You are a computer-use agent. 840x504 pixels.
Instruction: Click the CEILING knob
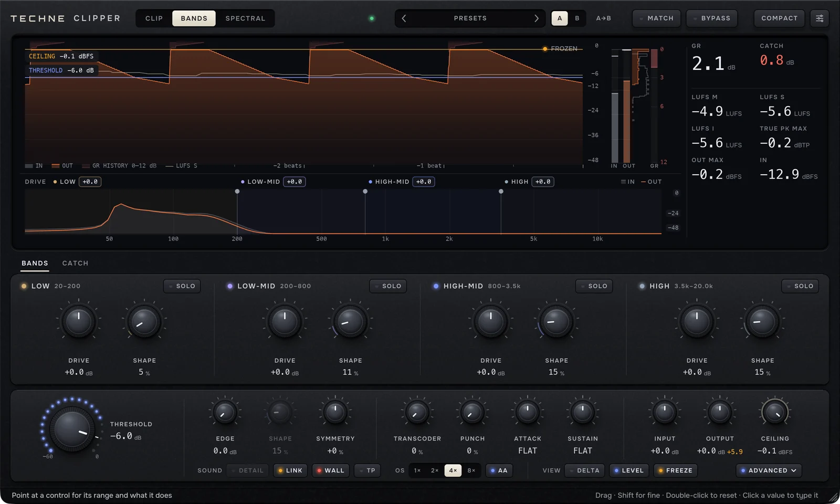pos(775,413)
